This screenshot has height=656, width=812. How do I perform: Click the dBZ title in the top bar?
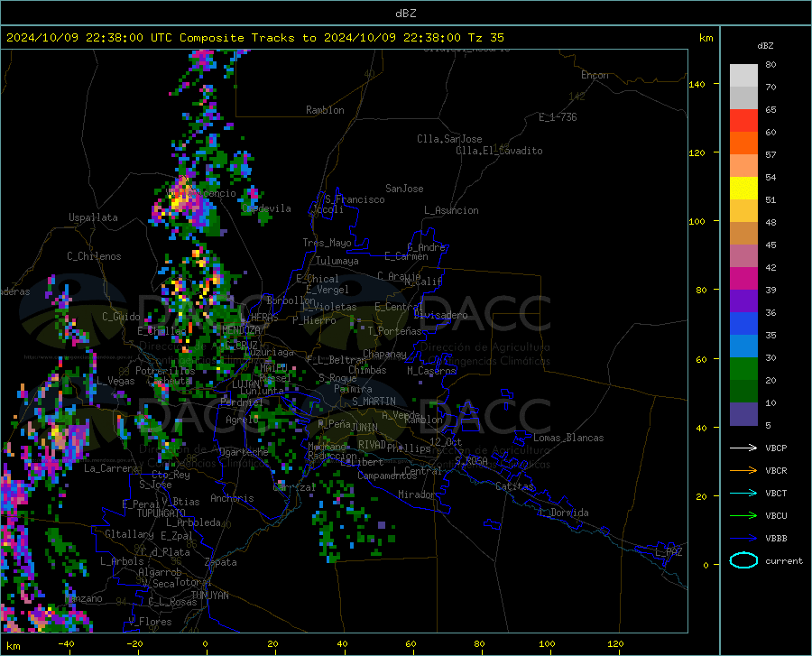coord(405,14)
